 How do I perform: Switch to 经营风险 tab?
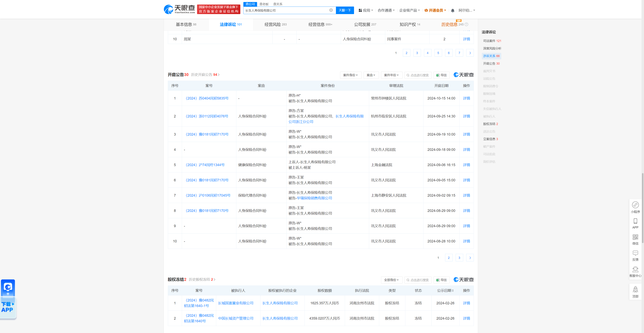(276, 24)
